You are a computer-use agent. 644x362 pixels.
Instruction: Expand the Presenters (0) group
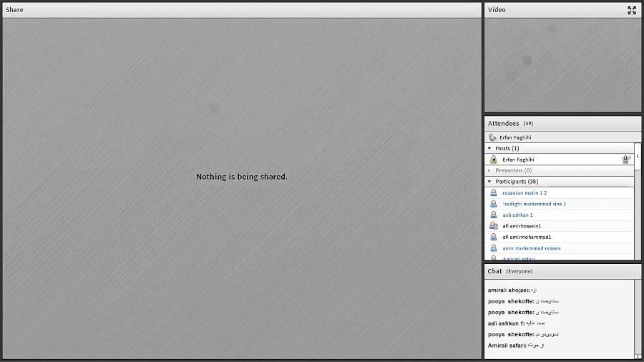pos(489,170)
